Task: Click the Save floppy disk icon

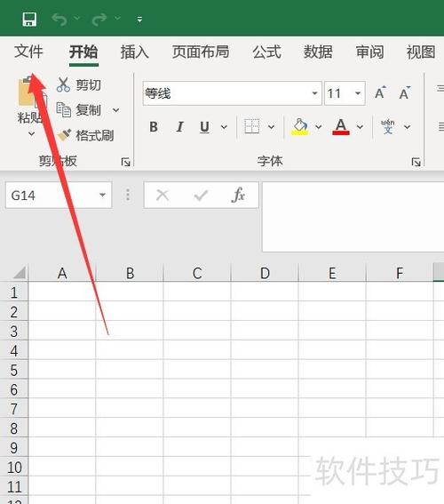Action: click(29, 20)
